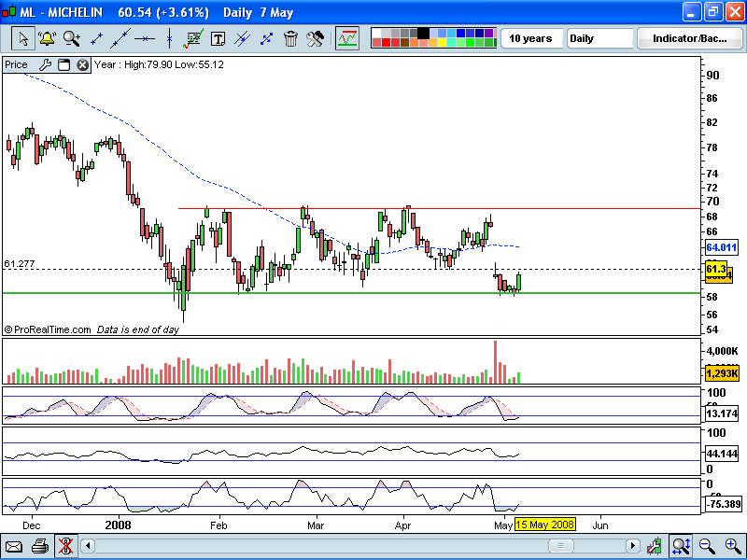Pick the brown color swatch
The width and height of the screenshot is (747, 560).
[x=405, y=43]
